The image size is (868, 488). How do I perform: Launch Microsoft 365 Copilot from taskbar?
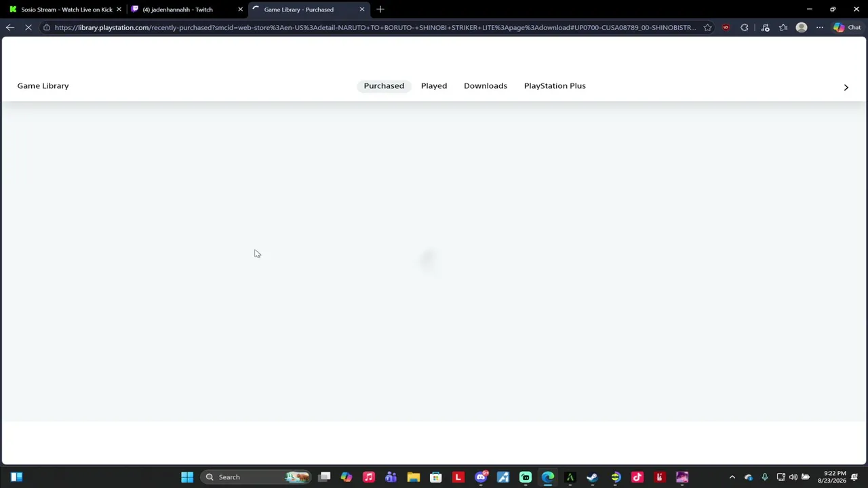pyautogui.click(x=347, y=477)
